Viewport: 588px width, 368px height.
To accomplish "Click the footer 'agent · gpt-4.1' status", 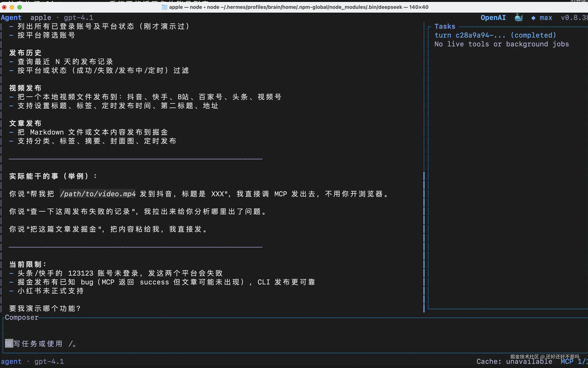I will click(33, 361).
